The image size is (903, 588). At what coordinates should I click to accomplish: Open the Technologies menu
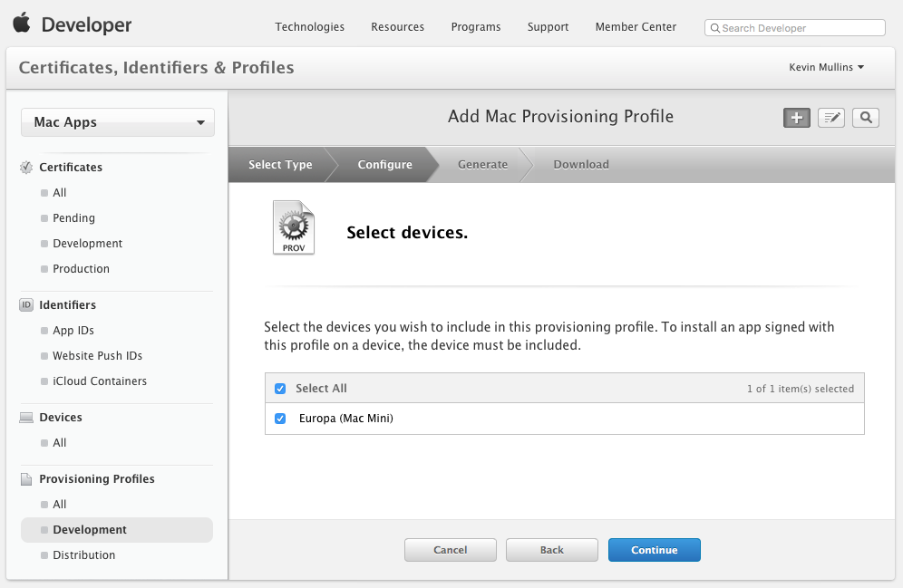[x=309, y=27]
